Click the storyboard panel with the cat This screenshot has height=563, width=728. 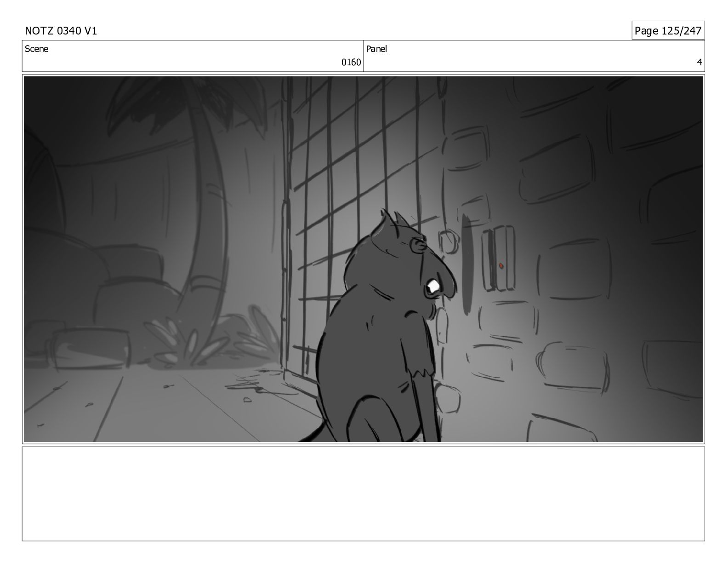tap(363, 259)
